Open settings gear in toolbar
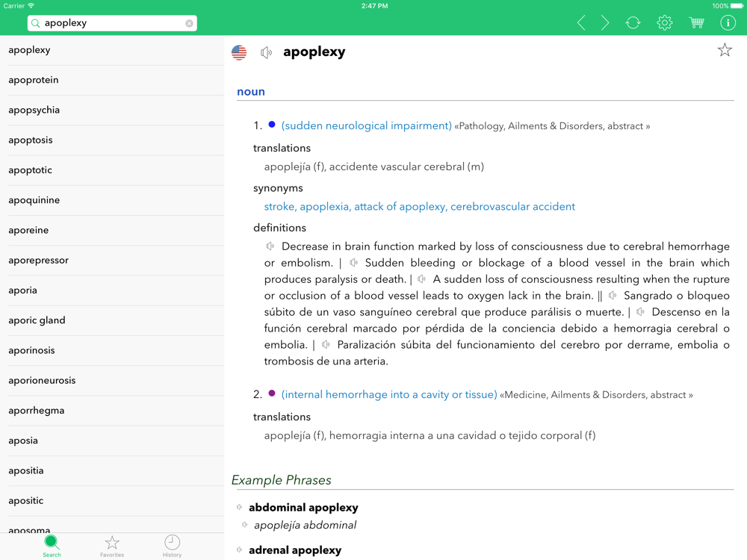 [x=665, y=22]
